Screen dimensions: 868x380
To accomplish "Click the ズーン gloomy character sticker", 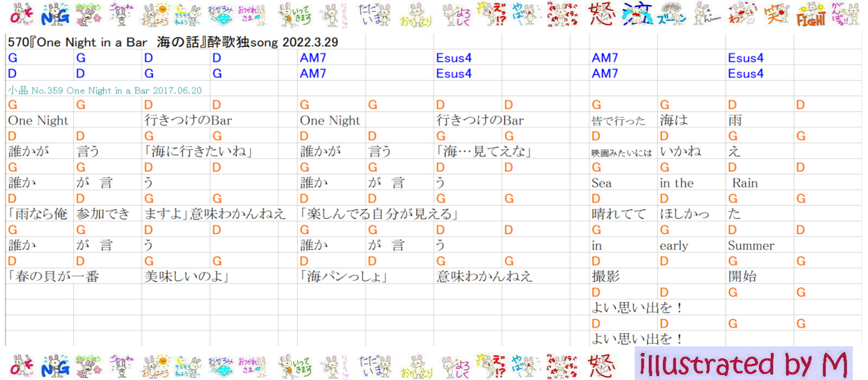I will pos(673,15).
